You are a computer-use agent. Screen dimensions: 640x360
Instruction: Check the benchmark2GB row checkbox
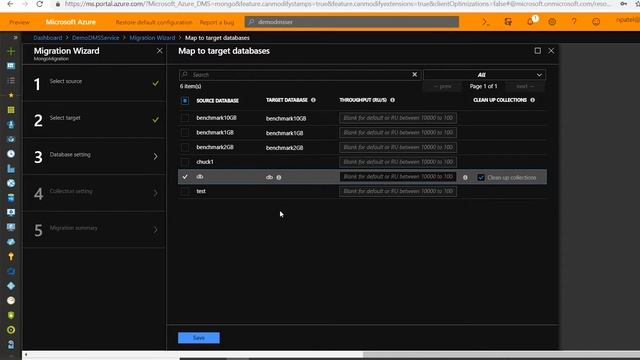[185, 147]
